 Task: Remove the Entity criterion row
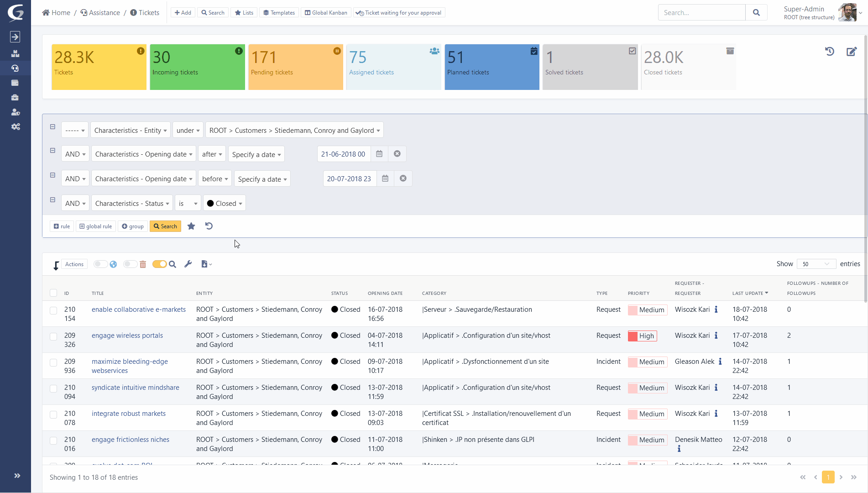tap(52, 127)
